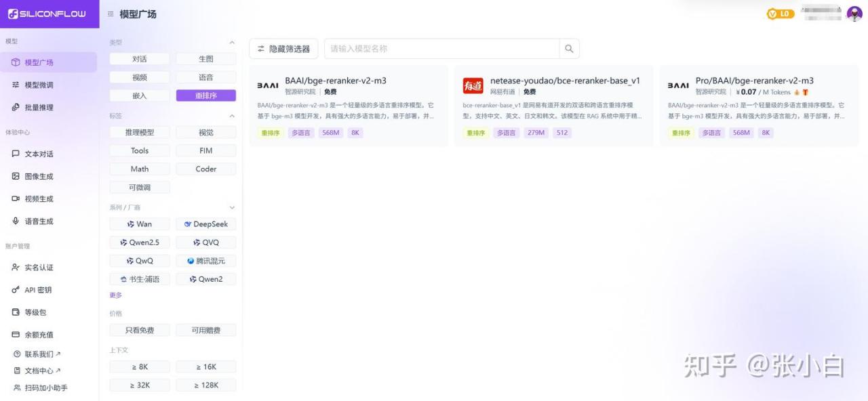The height and width of the screenshot is (401, 868).
Task: Enable the 可用赠费 price filter
Action: pos(206,330)
